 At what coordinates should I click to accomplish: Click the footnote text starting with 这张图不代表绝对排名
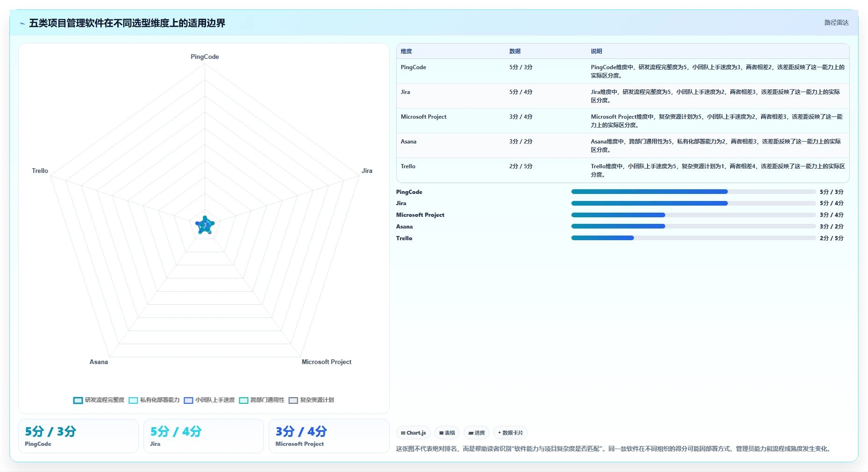[x=613, y=449]
